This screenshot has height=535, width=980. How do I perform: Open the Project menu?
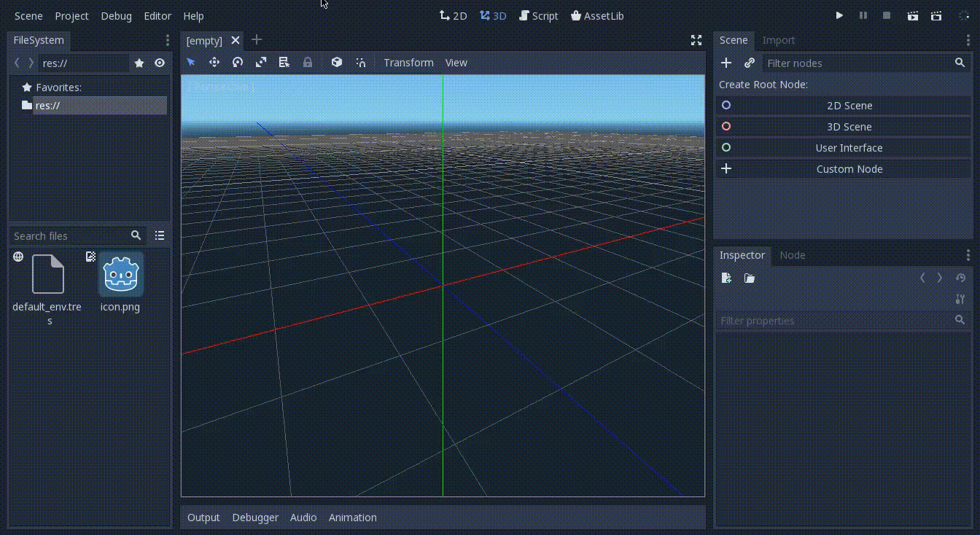[71, 15]
